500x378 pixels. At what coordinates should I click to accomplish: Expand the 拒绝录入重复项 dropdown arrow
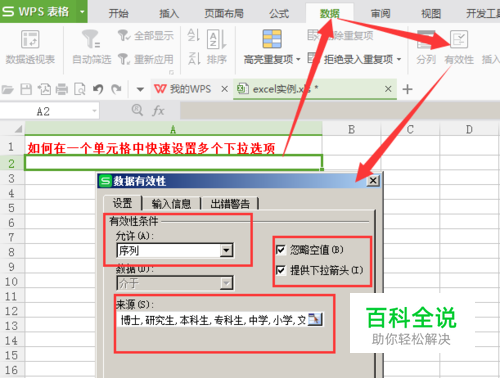[399, 60]
